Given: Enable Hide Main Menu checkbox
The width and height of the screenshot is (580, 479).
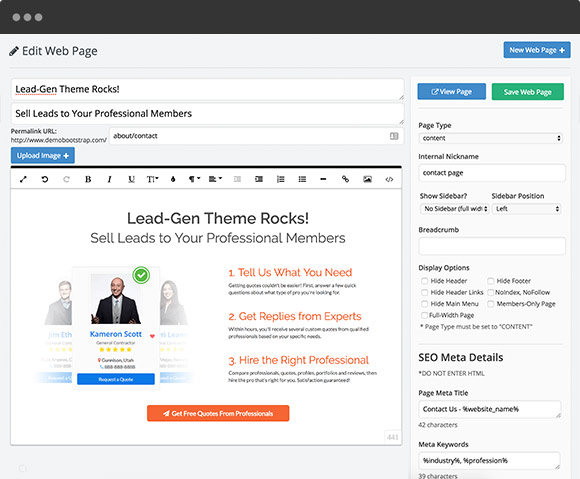Looking at the screenshot, I should tap(424, 304).
